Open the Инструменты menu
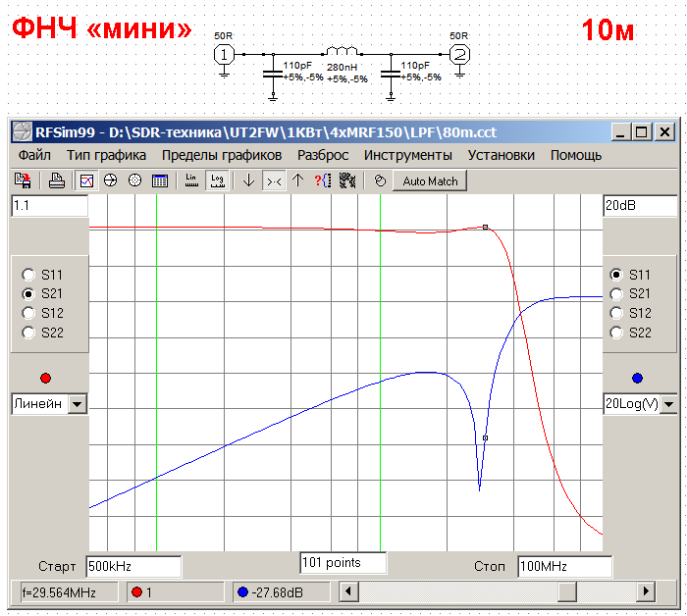This screenshot has height=616, width=687. [x=407, y=155]
